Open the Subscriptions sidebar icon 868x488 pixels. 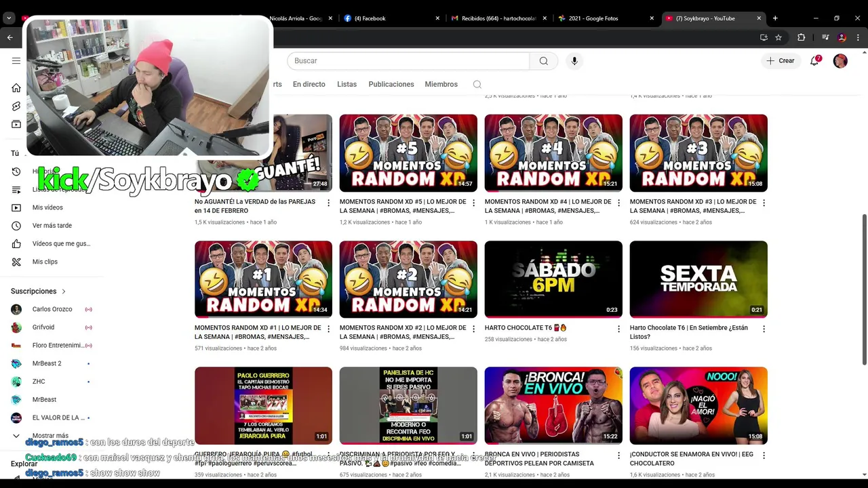16,124
